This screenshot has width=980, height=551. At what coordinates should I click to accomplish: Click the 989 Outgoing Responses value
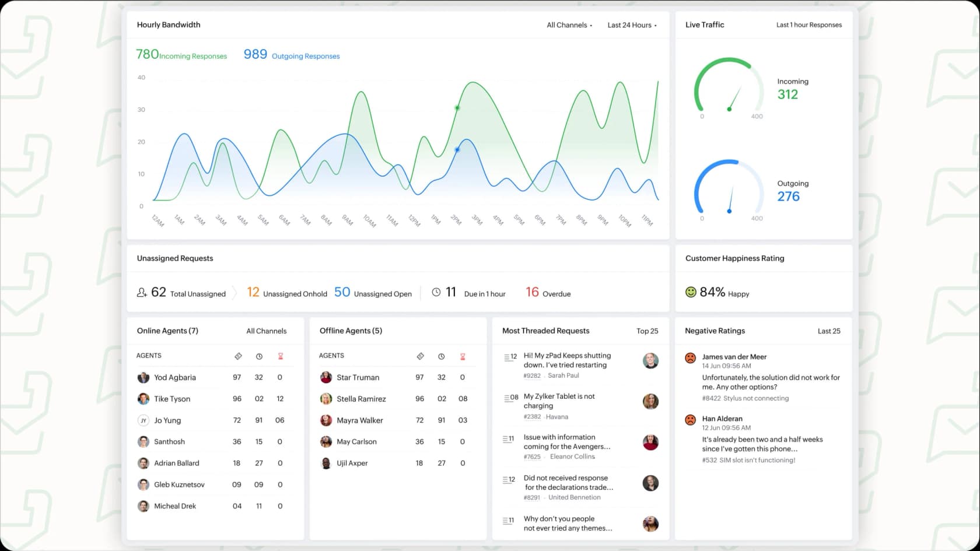255,54
